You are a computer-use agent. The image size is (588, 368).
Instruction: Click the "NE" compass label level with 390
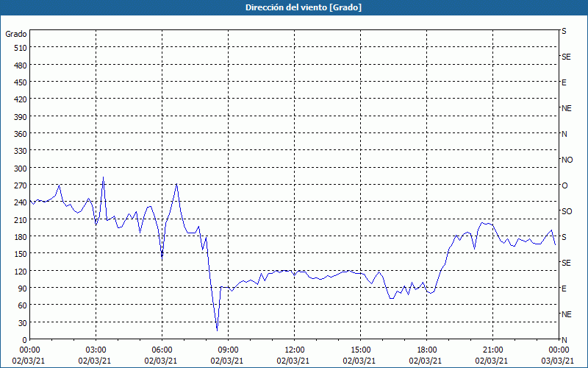tap(567, 108)
